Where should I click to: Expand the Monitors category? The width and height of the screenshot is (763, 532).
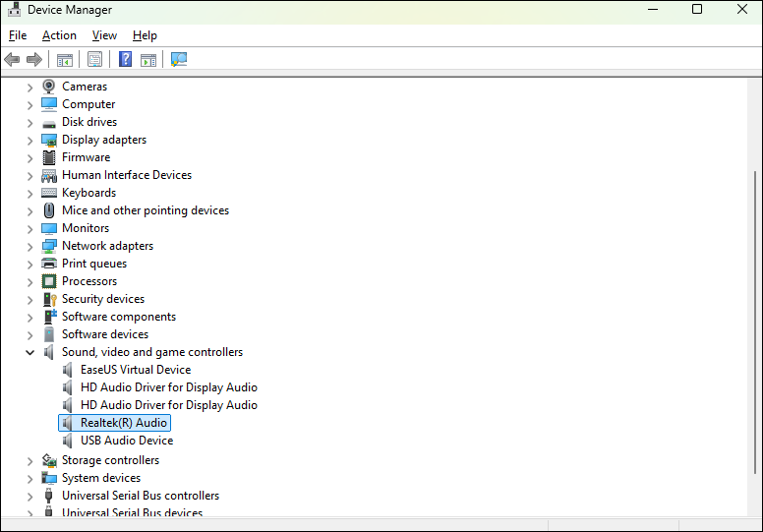29,229
